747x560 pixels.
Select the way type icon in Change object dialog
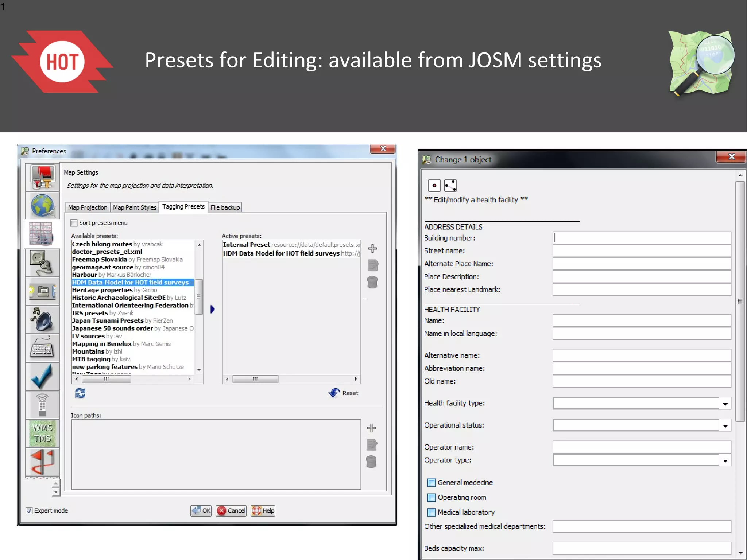(450, 186)
